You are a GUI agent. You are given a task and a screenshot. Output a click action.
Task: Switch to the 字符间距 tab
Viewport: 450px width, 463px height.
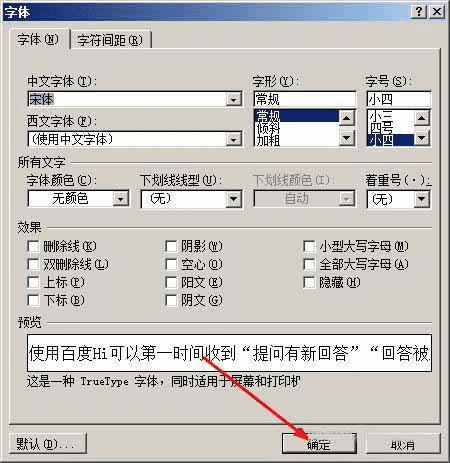[x=110, y=40]
